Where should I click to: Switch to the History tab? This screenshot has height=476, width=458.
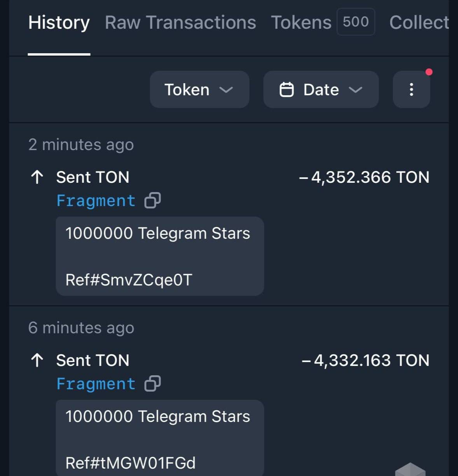(x=59, y=23)
